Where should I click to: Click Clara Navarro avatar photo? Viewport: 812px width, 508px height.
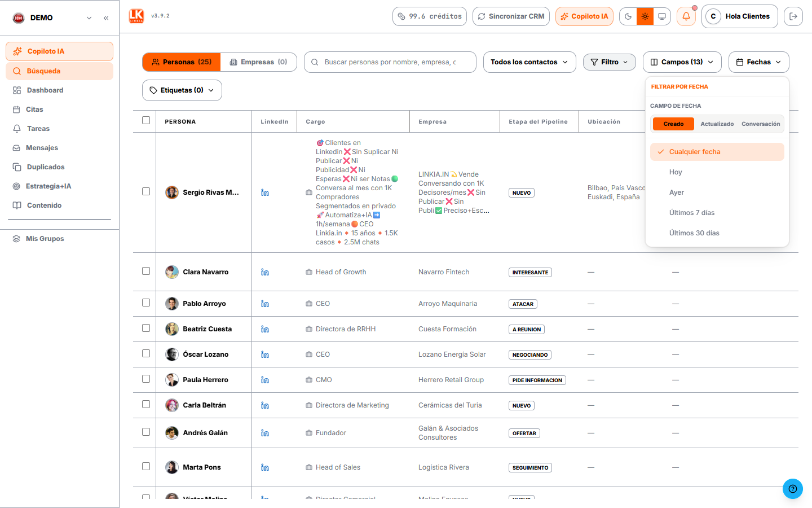(172, 272)
